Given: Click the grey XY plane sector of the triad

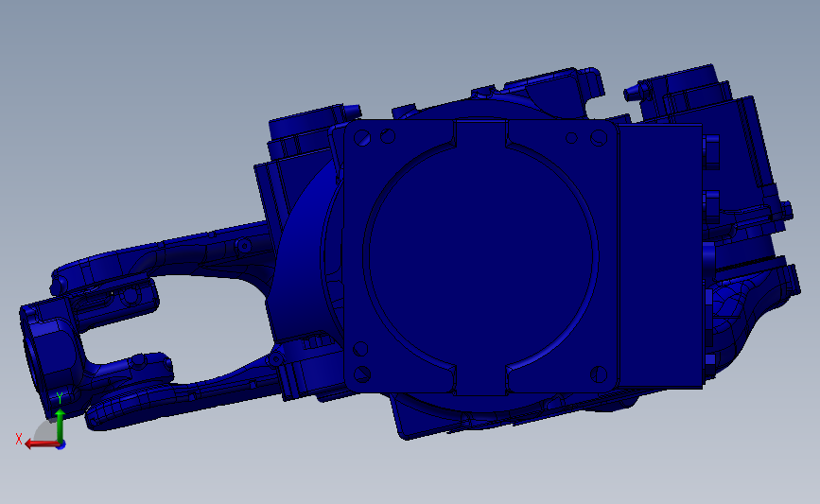Looking at the screenshot, I should pos(47,432).
